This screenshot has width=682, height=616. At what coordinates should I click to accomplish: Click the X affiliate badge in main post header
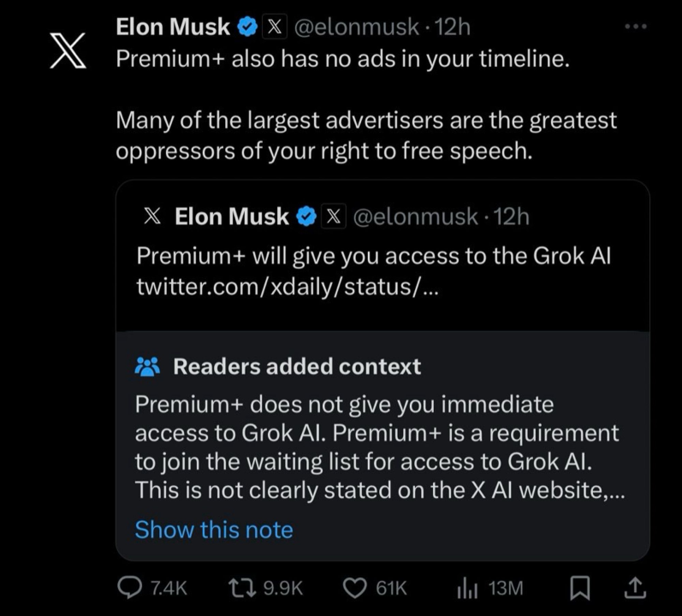(274, 27)
